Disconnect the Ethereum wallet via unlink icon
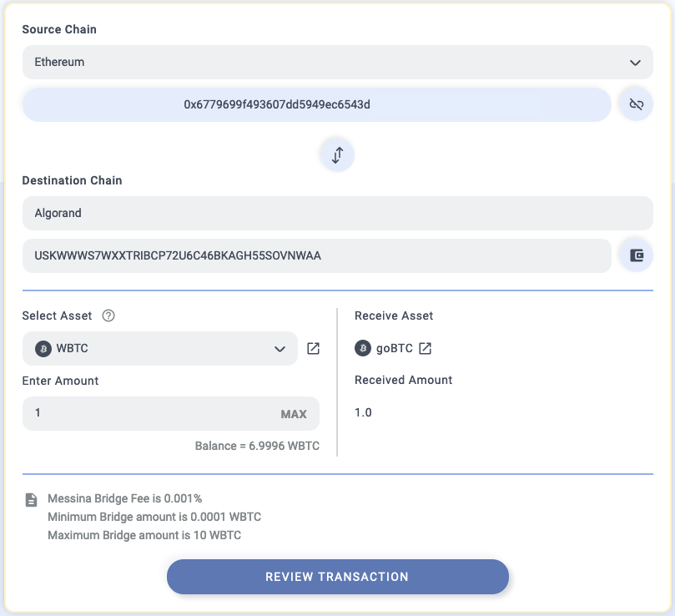The image size is (675, 616). [637, 104]
